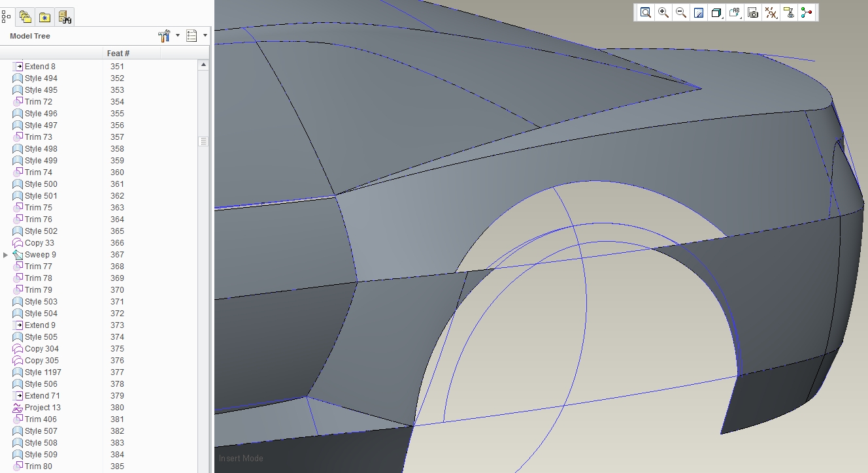Click the Zoom Out magnifier icon
868x473 pixels.
pos(681,12)
